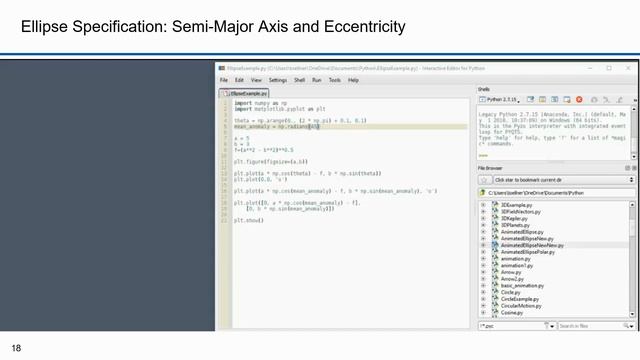
Task: Click the File Browser panel close icon
Action: pyautogui.click(x=634, y=168)
